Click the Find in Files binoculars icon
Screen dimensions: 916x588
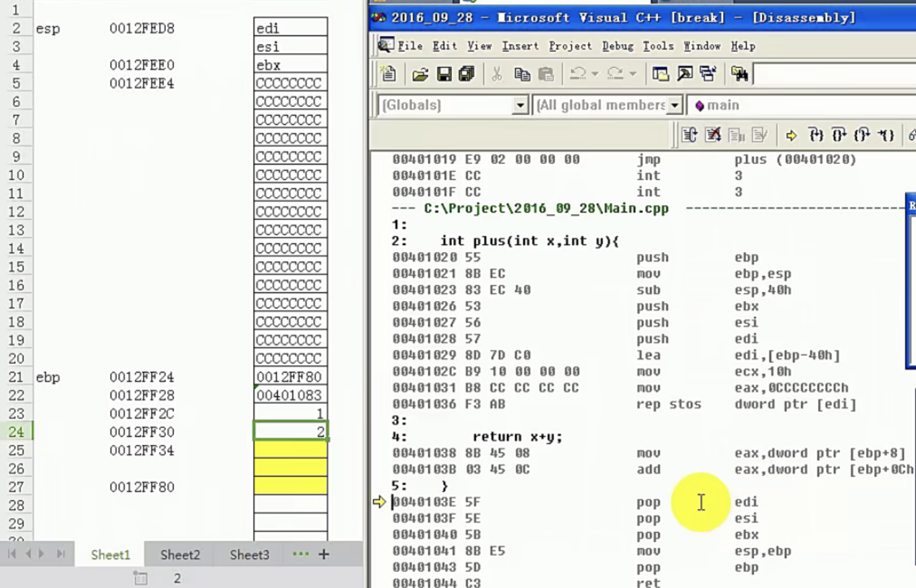coord(739,74)
